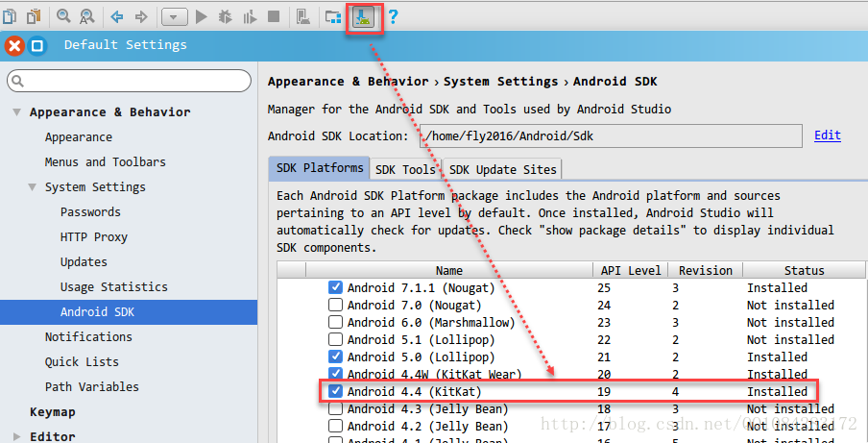868x443 pixels.
Task: Select Appearance in settings tree
Action: click(79, 137)
